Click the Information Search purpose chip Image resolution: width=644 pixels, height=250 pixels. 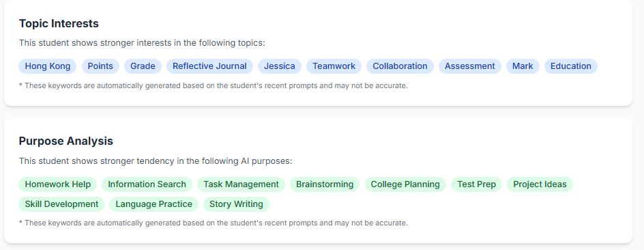[147, 184]
